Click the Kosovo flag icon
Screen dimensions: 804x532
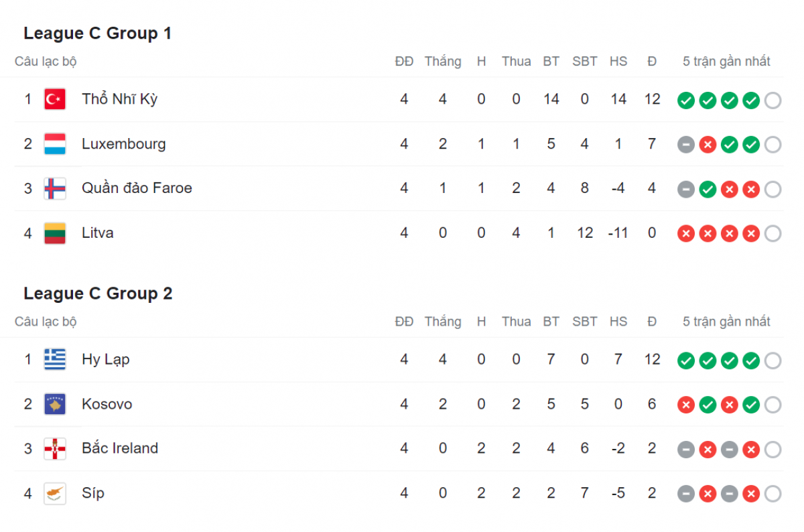click(x=55, y=404)
